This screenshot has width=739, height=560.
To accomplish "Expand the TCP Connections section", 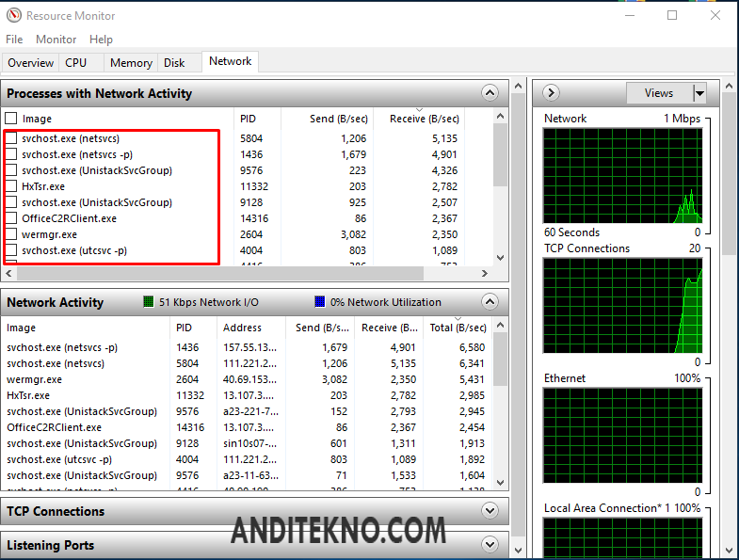I will click(489, 511).
